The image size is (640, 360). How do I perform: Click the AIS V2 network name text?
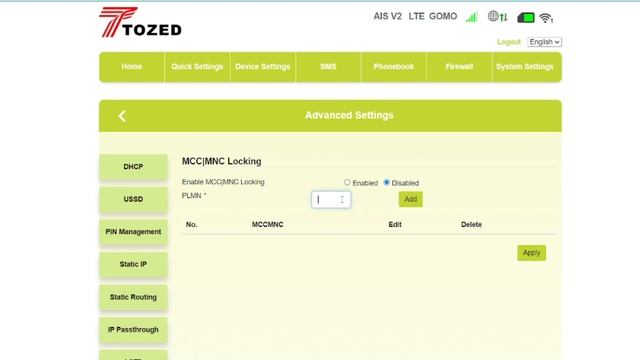pos(387,17)
